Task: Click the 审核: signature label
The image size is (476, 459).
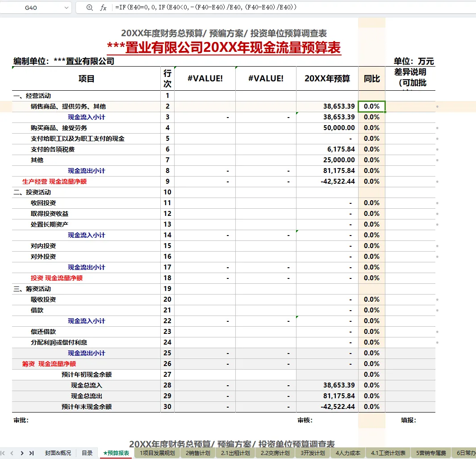Action: pyautogui.click(x=305, y=420)
